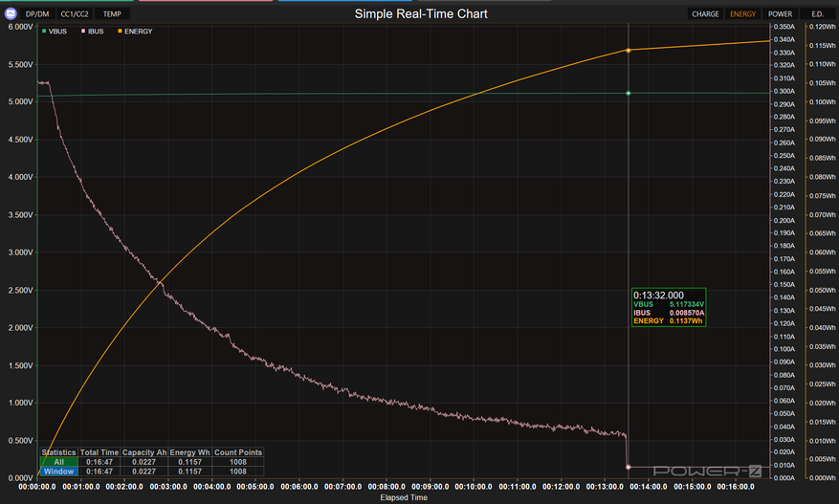This screenshot has width=839, height=504.
Task: Select the Window statistics row
Action: [x=58, y=471]
